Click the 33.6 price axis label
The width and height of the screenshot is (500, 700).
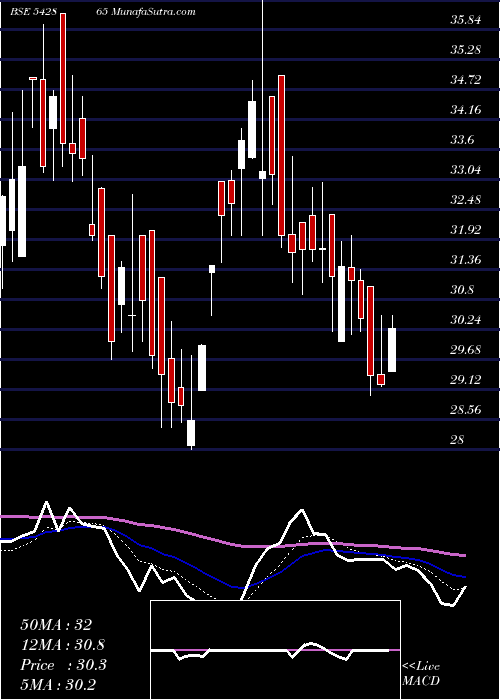pos(462,140)
